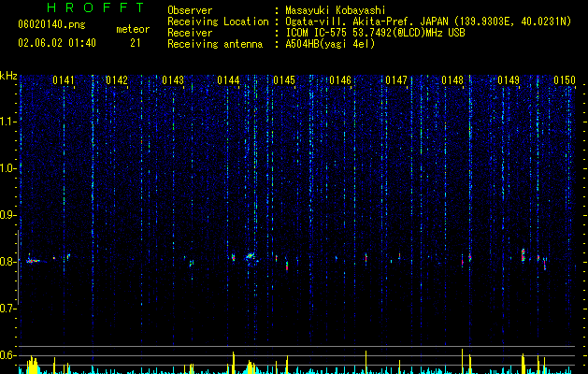Click the Receiving antenna field label
Image resolution: width=588 pixels, height=374 pixels.
coord(215,44)
